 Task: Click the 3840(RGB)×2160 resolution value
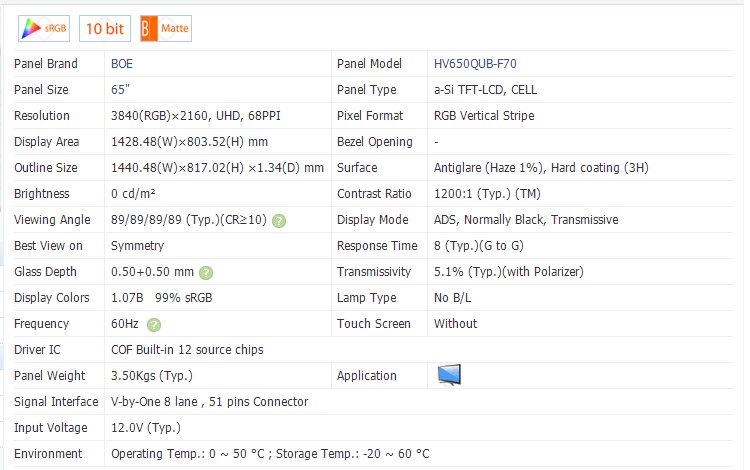208,116
